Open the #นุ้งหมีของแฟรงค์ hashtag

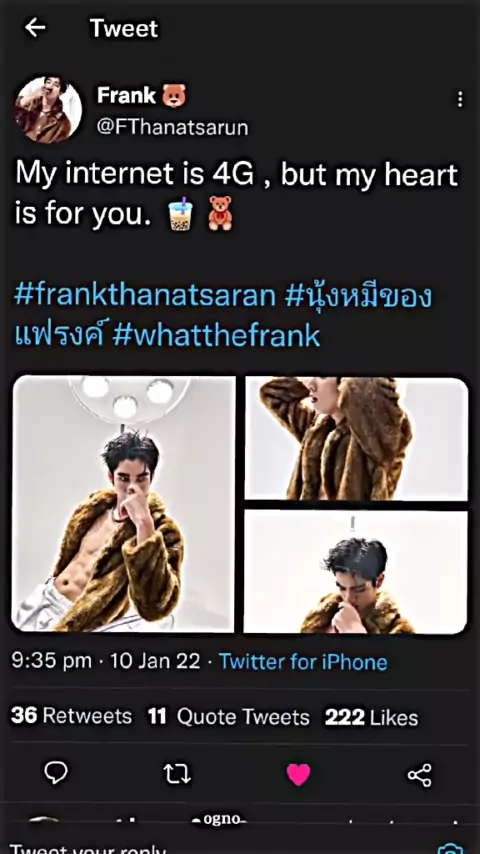coord(223,316)
